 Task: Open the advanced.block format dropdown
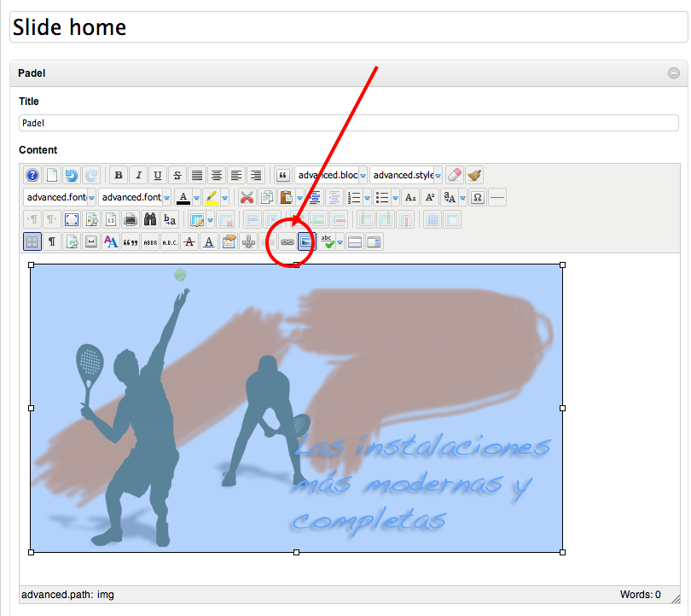point(331,176)
